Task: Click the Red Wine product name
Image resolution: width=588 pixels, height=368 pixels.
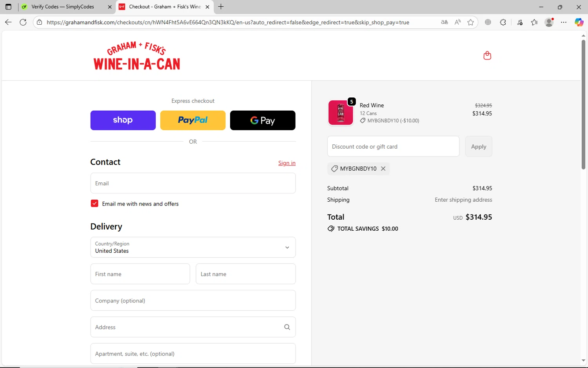Action: coord(372,105)
